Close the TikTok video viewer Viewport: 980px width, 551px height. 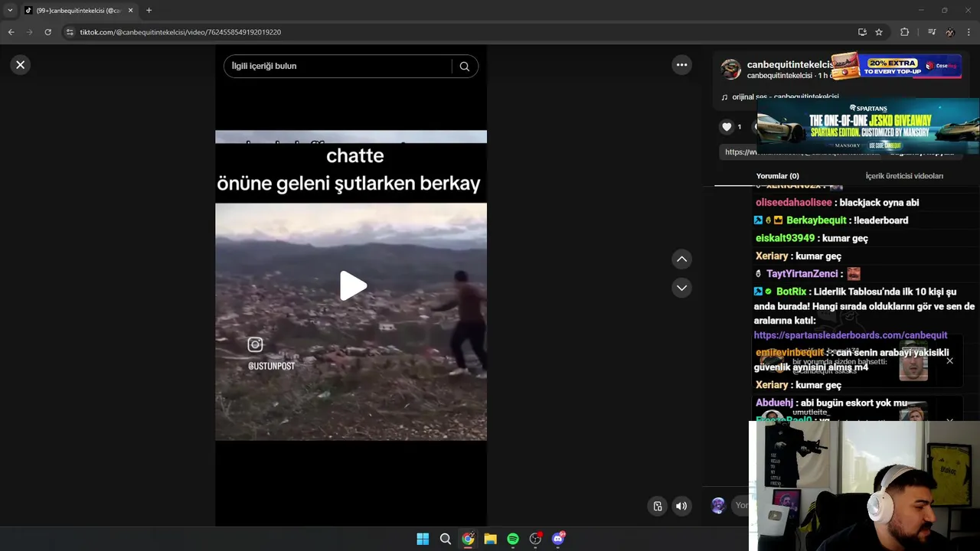click(x=21, y=65)
